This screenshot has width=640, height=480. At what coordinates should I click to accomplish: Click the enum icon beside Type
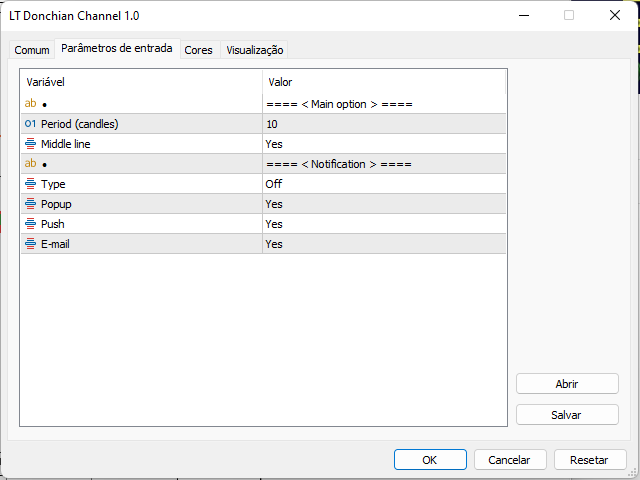(30, 183)
